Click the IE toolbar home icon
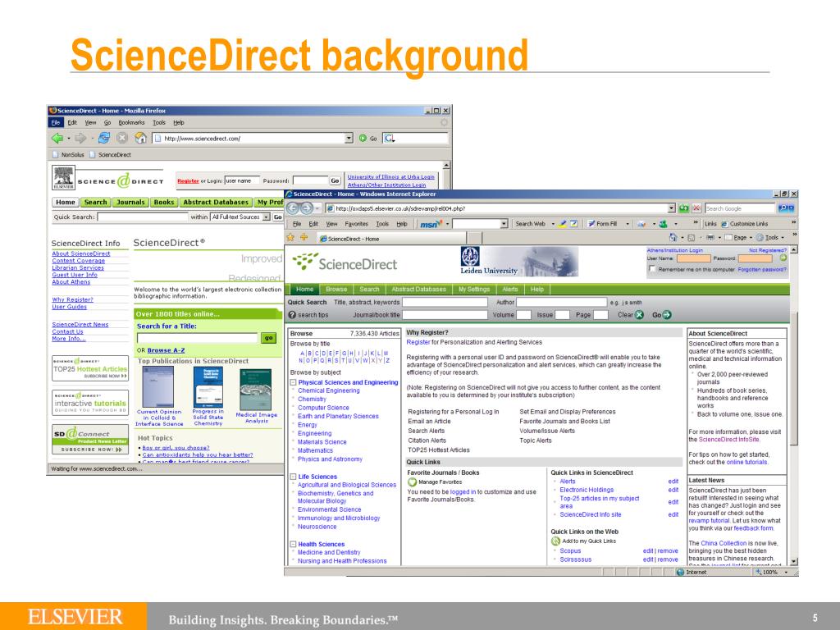The width and height of the screenshot is (840, 630). click(673, 237)
